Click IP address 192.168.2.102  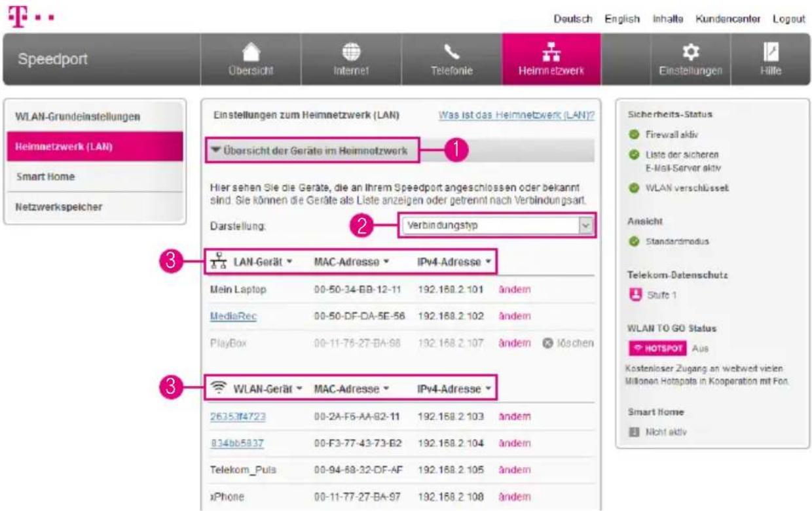pos(451,316)
